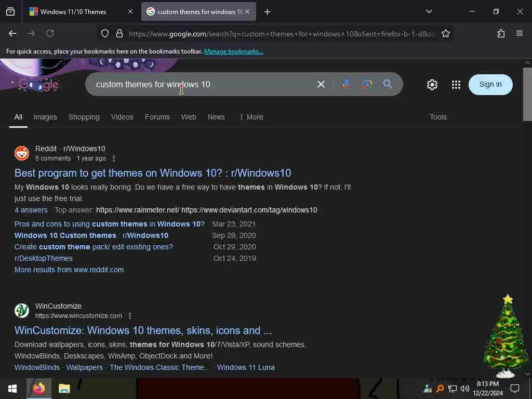Open r/DesktopThemes link
Image resolution: width=532 pixels, height=399 pixels.
44,259
